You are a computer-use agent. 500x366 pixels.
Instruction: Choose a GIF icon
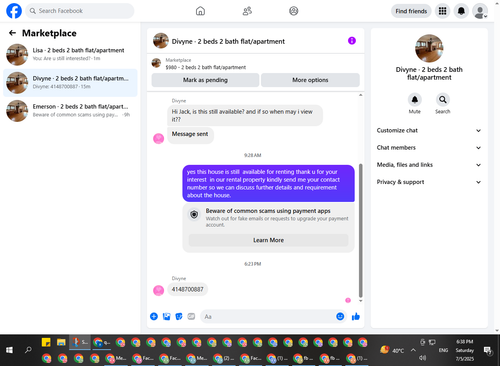pyautogui.click(x=191, y=316)
